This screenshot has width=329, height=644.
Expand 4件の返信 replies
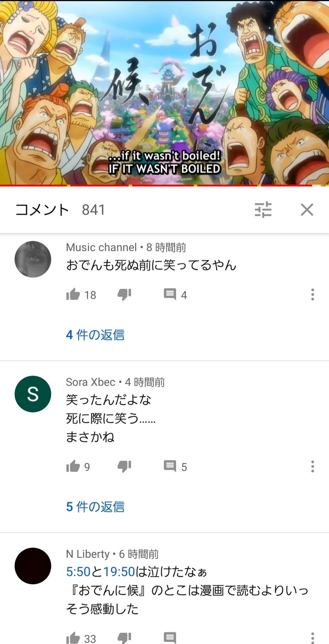pyautogui.click(x=95, y=335)
